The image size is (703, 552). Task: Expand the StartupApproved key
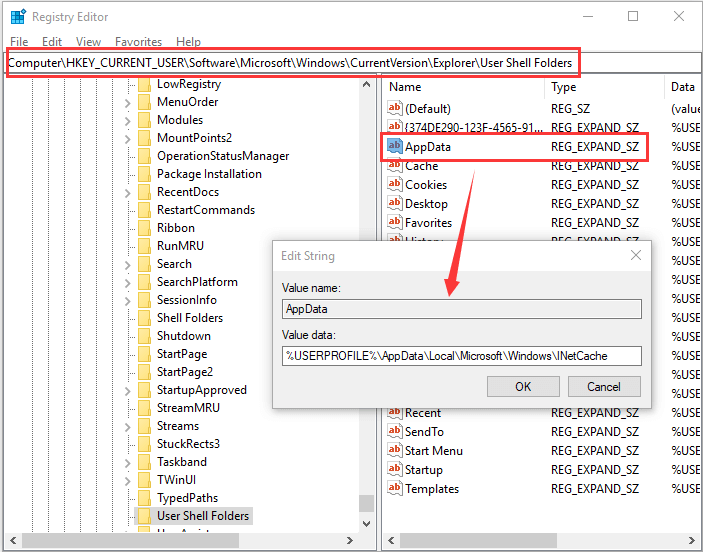click(x=128, y=391)
